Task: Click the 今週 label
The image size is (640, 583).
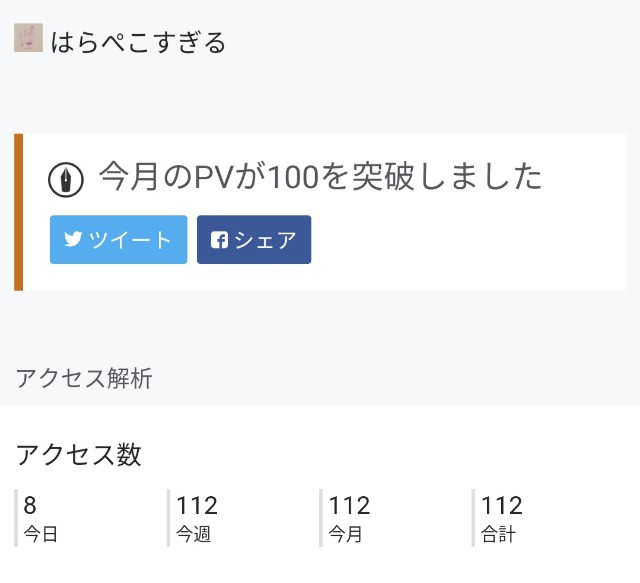Action: coord(193,534)
